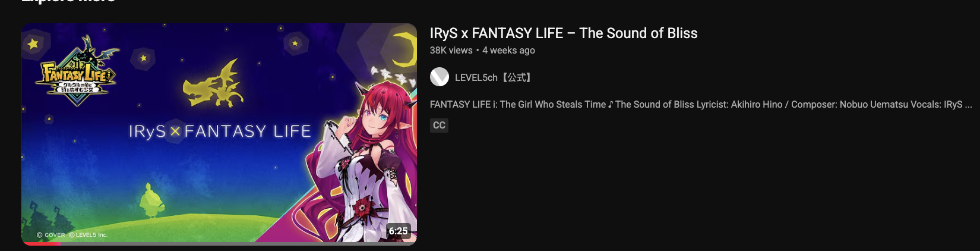Image resolution: width=980 pixels, height=251 pixels.
Task: Click the video description snippet text
Action: pos(701,104)
